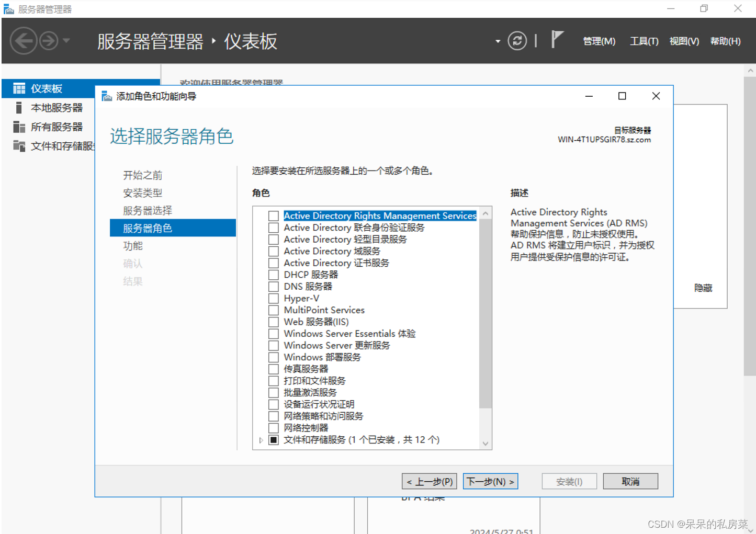Image resolution: width=756 pixels, height=534 pixels.
Task: Click the 隐藏 link in the dashboard
Action: tap(703, 288)
